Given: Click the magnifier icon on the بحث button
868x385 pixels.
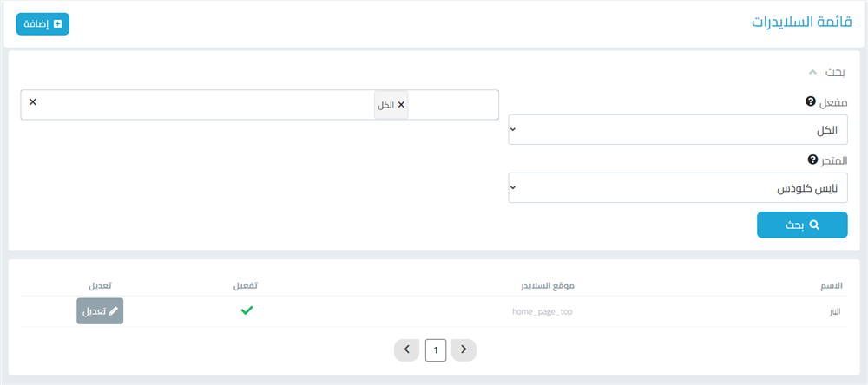Looking at the screenshot, I should [814, 225].
